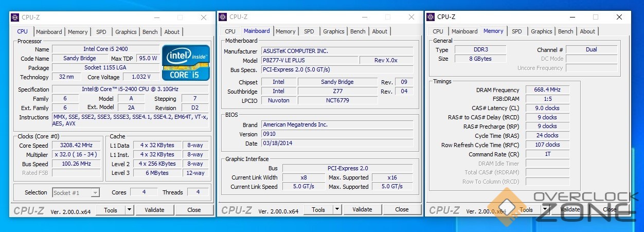Click the Core Speed value field
This screenshot has height=232, width=644.
77,146
